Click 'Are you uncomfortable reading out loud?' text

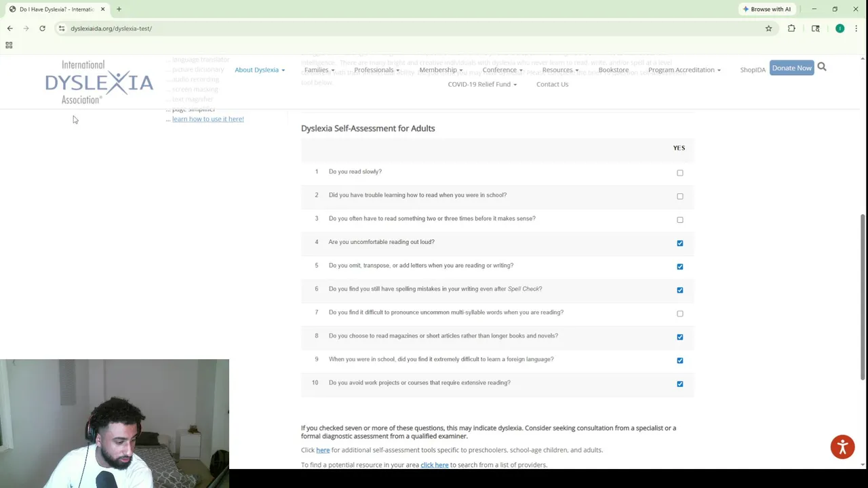pyautogui.click(x=381, y=242)
